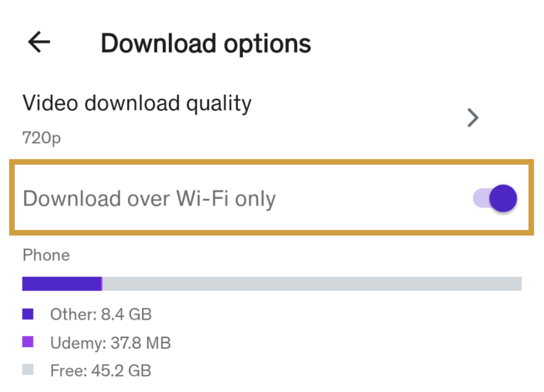Select the Udemy: 37.8 MB storage entry
This screenshot has height=392, width=544.
[110, 343]
